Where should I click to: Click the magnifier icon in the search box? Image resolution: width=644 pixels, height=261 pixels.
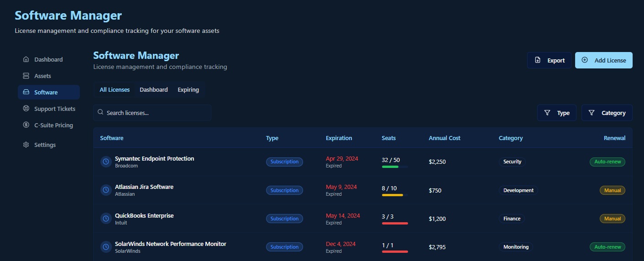click(x=100, y=112)
